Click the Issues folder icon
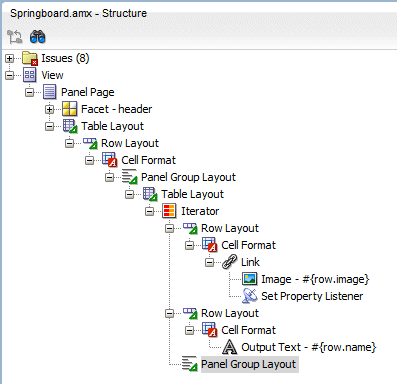Screen dimensions: 397x384 point(30,58)
